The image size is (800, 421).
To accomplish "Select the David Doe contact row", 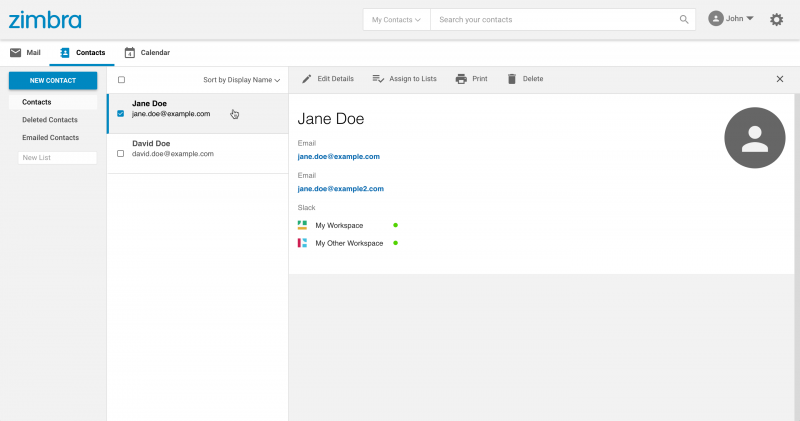I will [198, 153].
